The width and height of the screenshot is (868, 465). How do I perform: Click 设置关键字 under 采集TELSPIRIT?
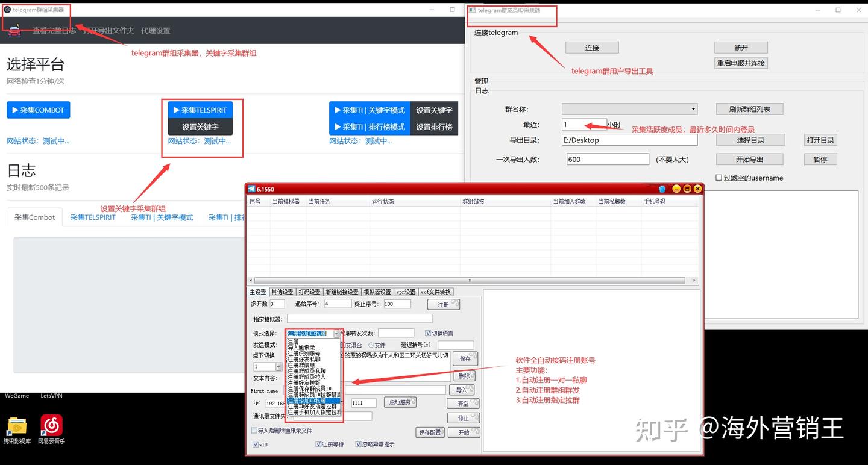200,128
